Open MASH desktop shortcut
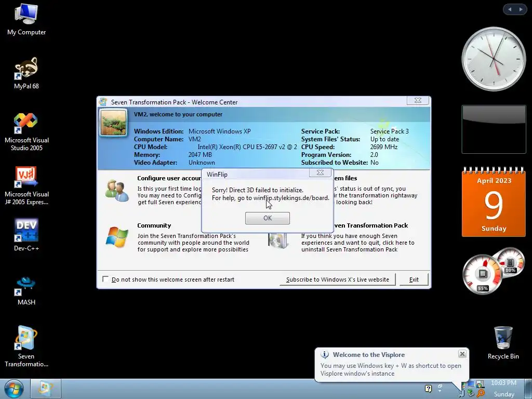The height and width of the screenshot is (399, 532). pyautogui.click(x=26, y=291)
